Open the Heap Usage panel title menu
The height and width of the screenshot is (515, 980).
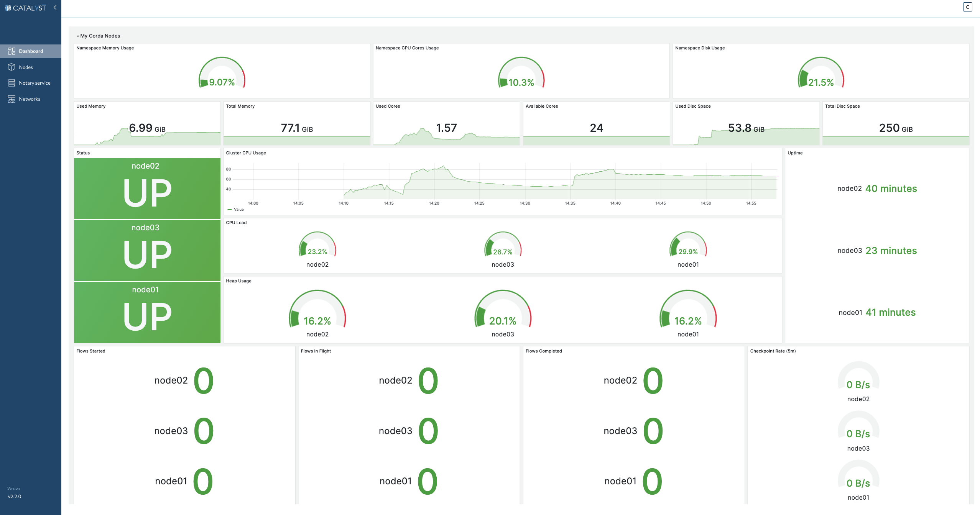(238, 281)
